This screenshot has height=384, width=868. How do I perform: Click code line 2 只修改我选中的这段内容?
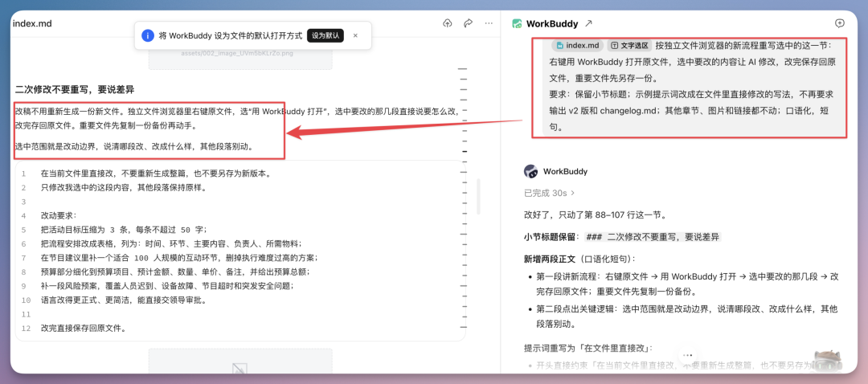tap(124, 187)
